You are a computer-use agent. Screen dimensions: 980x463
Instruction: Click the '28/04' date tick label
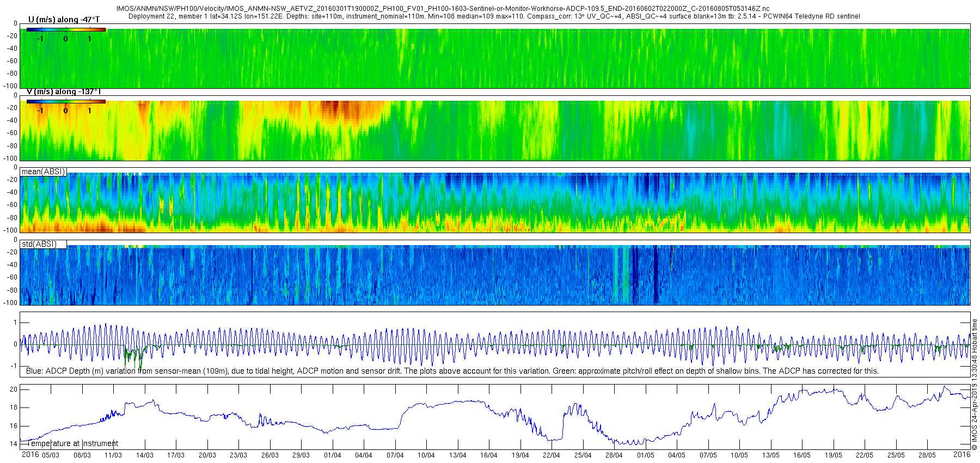point(614,455)
